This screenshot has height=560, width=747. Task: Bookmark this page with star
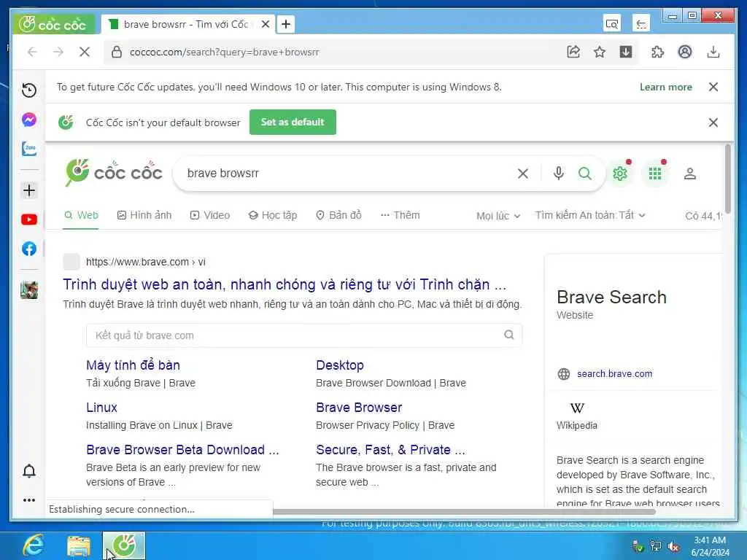coord(600,52)
